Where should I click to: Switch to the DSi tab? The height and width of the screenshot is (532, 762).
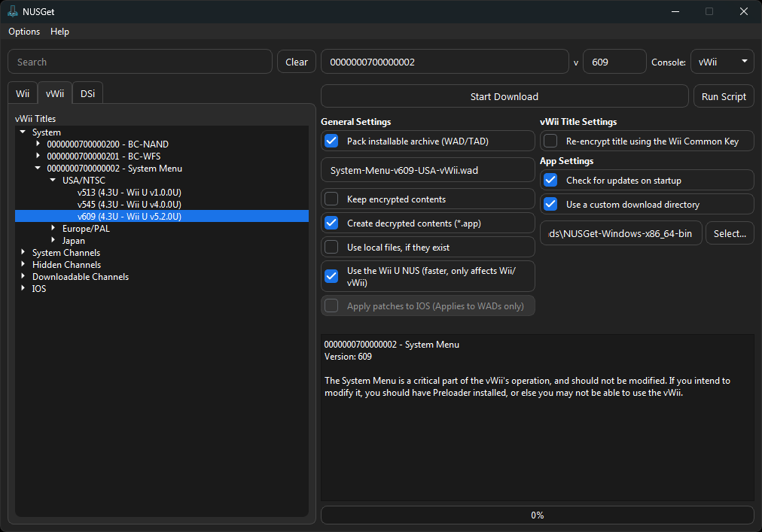click(x=87, y=93)
